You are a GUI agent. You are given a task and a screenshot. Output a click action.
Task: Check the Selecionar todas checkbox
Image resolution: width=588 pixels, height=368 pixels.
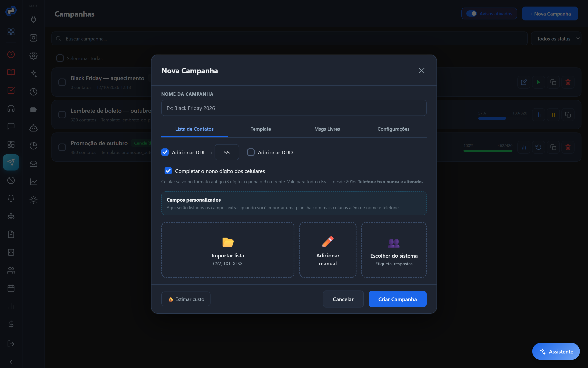tap(60, 58)
